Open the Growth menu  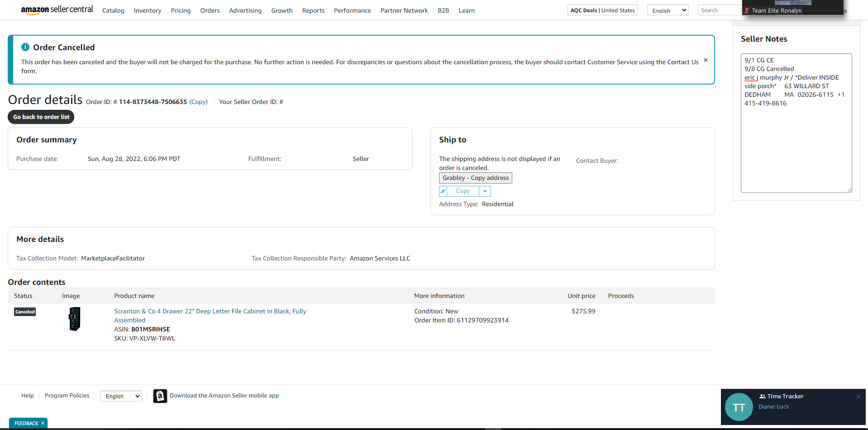pos(282,10)
